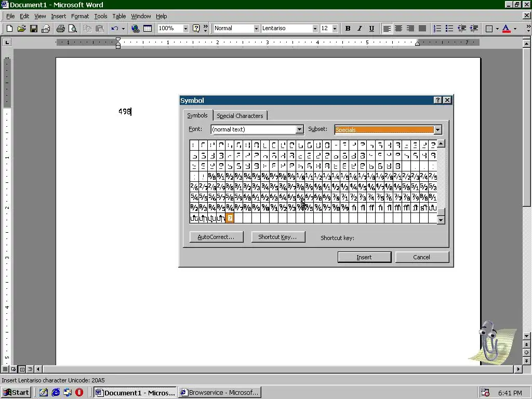Move the first line indent marker
Screen dimensions: 532x399
pyautogui.click(x=118, y=40)
